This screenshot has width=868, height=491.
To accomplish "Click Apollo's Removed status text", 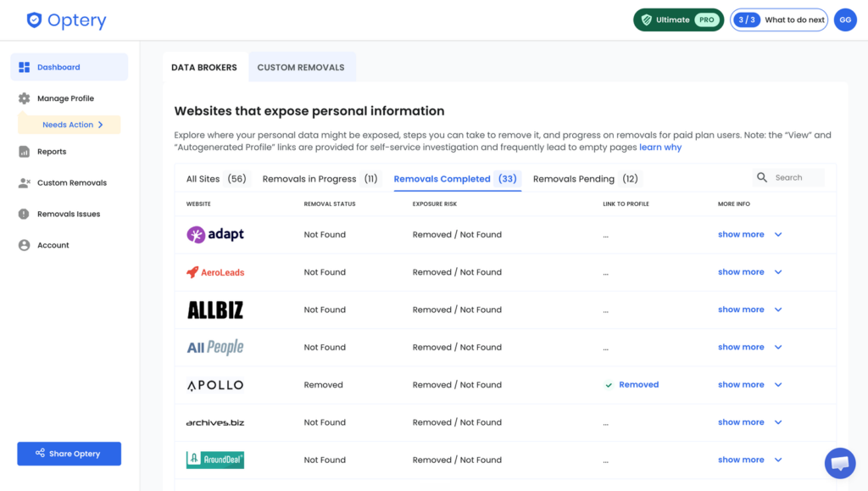I will pos(323,385).
